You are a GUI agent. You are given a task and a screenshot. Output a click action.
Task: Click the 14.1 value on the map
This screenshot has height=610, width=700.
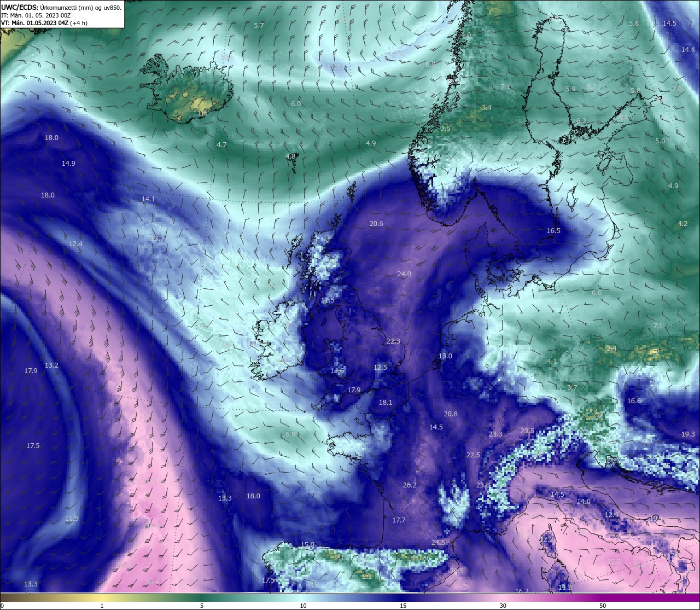click(x=148, y=199)
